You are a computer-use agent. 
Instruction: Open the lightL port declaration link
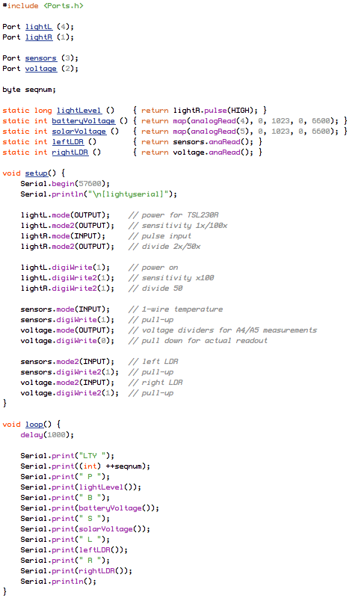(39, 27)
